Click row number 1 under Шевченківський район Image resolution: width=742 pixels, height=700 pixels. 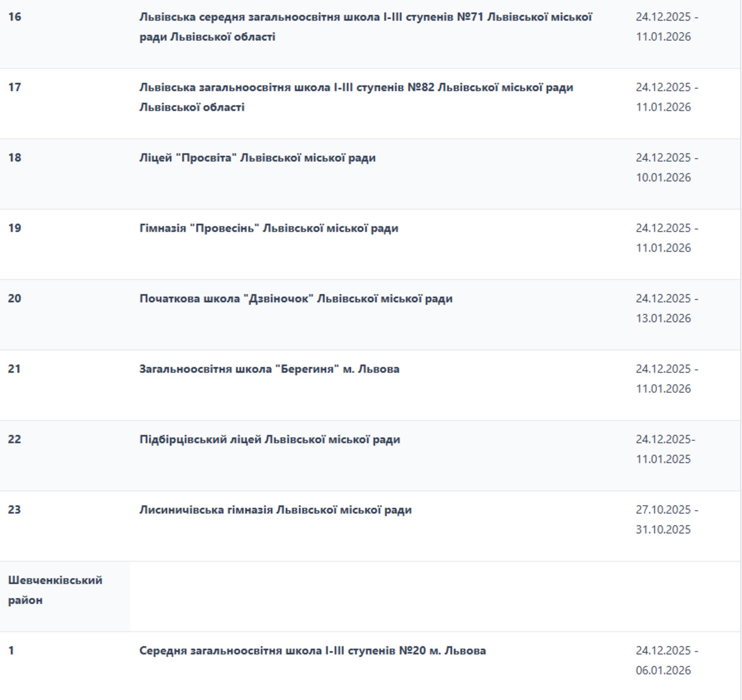(11, 651)
